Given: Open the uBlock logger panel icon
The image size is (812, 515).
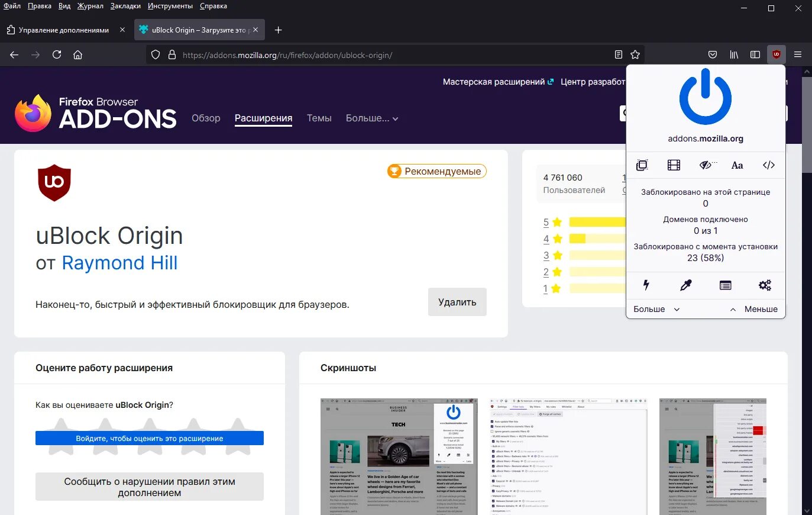Looking at the screenshot, I should tap(725, 285).
